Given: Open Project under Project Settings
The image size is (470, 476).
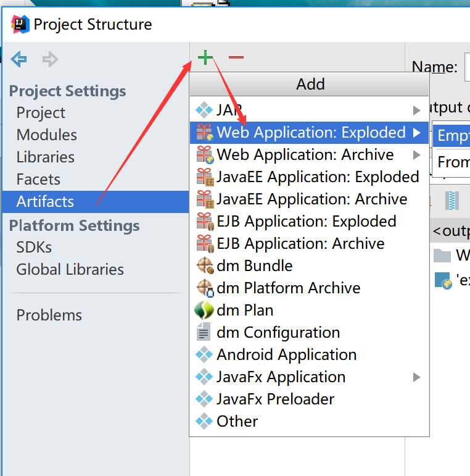Looking at the screenshot, I should pos(95,112).
